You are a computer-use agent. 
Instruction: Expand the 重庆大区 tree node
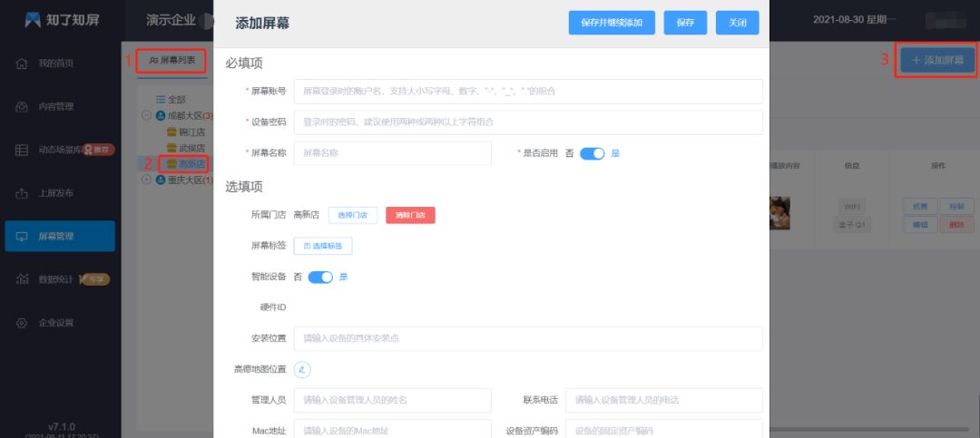[x=146, y=180]
